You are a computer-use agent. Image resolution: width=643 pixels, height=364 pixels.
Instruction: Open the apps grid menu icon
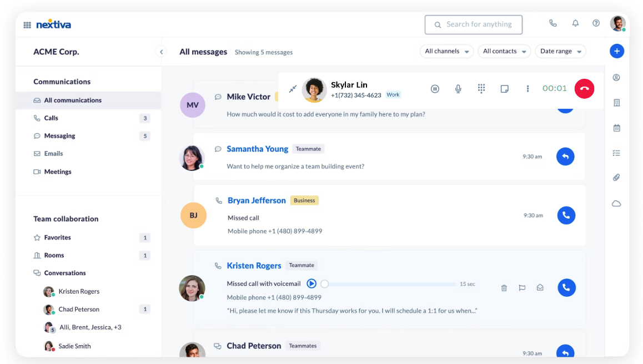27,25
